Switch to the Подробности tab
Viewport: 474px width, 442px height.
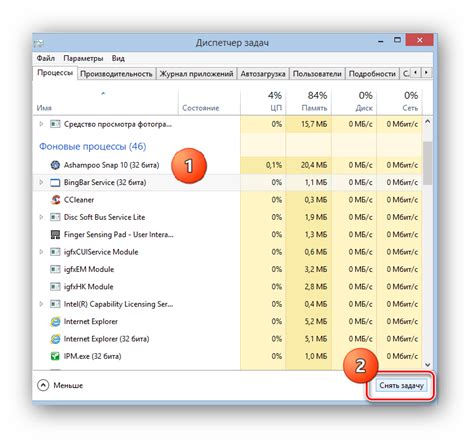tap(372, 74)
